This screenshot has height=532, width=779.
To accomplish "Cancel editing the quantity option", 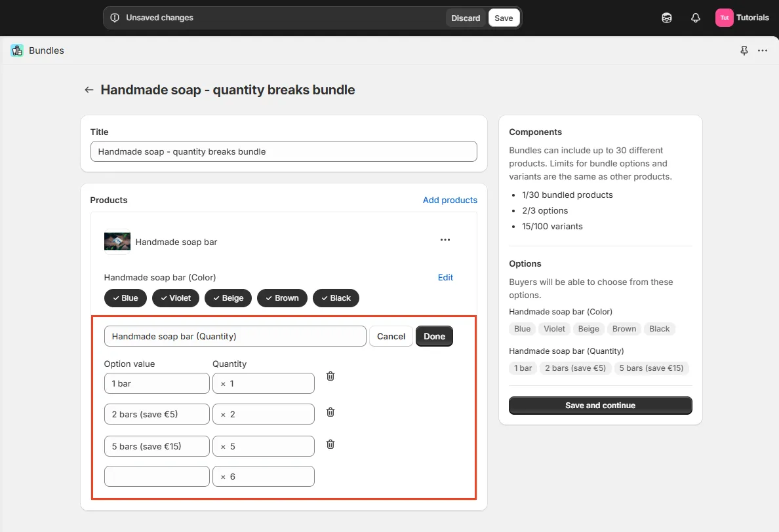I will click(x=391, y=336).
